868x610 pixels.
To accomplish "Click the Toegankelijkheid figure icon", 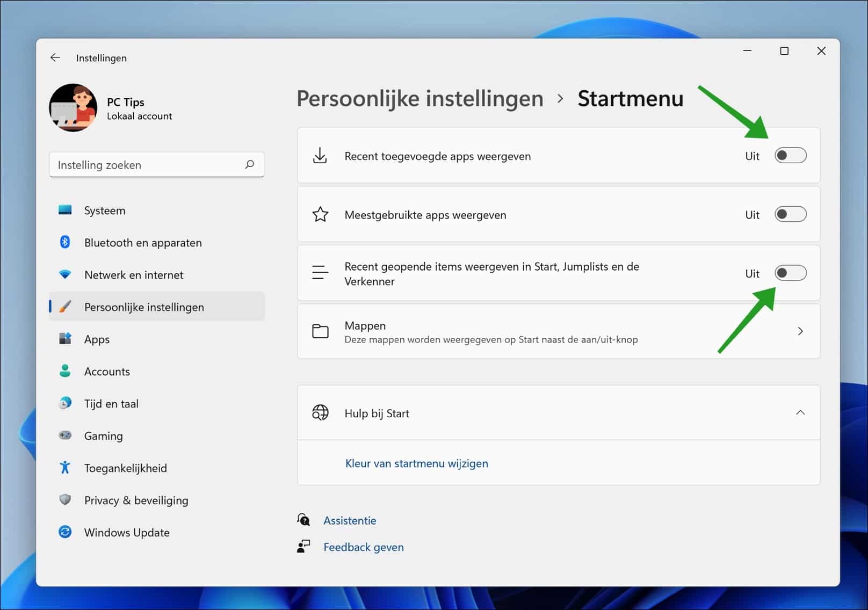I will (65, 468).
